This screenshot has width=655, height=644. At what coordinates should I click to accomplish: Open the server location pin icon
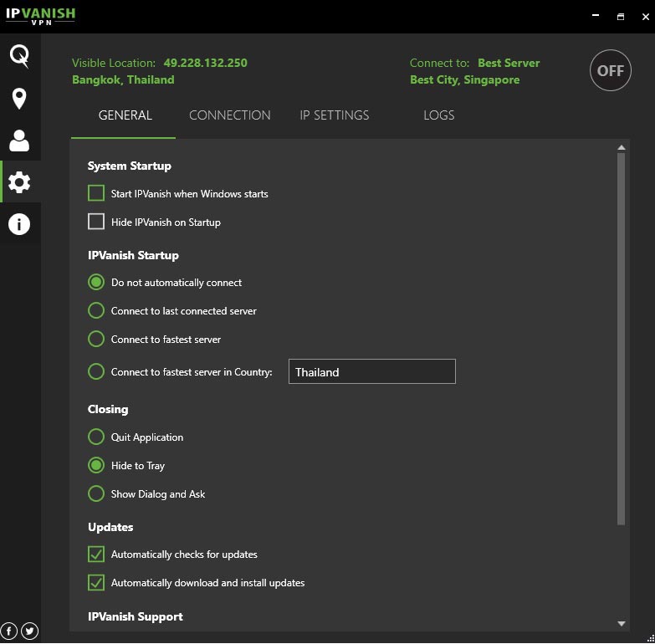19,99
